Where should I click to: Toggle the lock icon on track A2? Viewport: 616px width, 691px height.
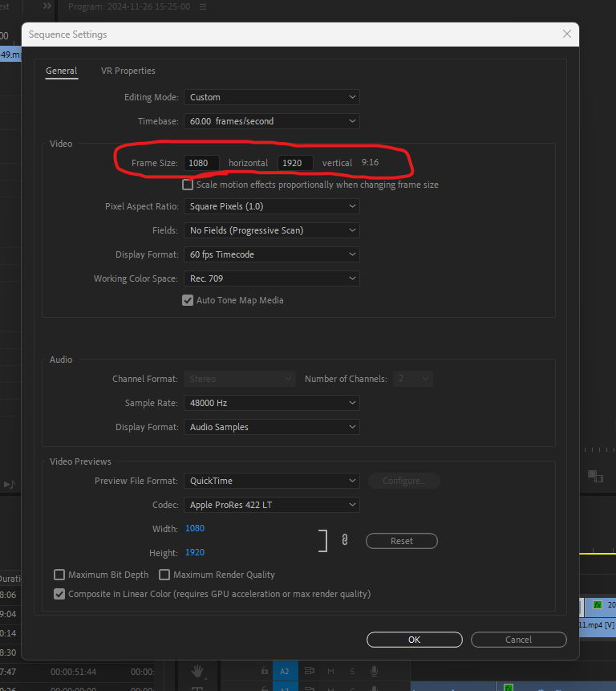tap(264, 671)
